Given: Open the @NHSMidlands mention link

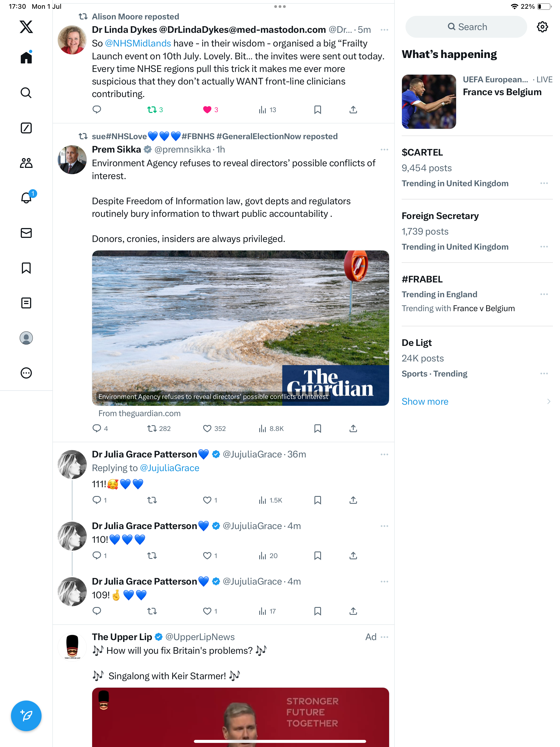Looking at the screenshot, I should [138, 43].
